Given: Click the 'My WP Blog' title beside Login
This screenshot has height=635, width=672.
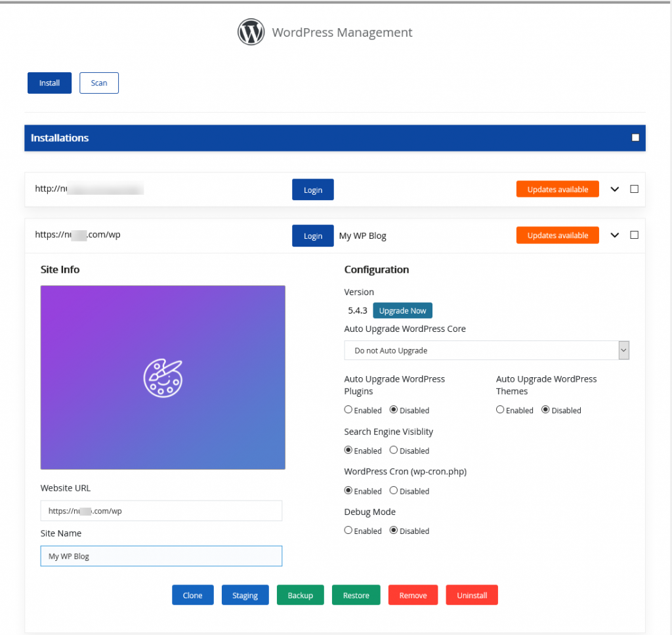Looking at the screenshot, I should pos(362,236).
